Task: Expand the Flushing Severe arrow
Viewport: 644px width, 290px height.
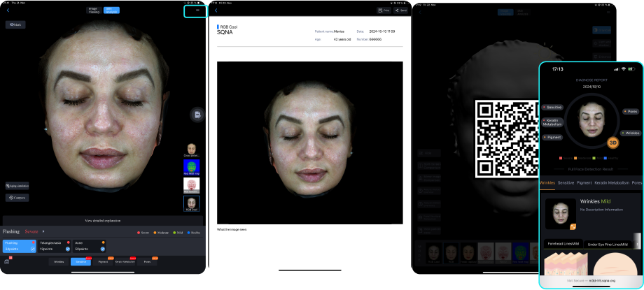Action: [x=43, y=232]
